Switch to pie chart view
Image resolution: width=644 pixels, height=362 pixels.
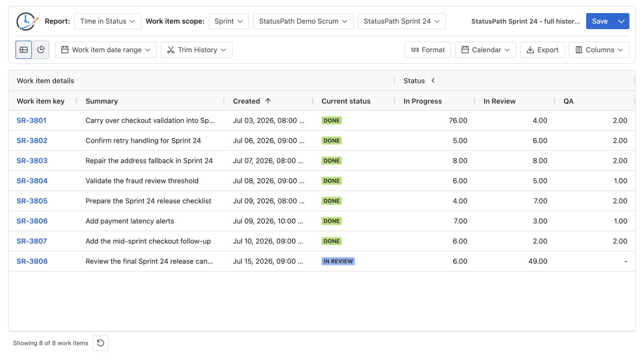41,50
